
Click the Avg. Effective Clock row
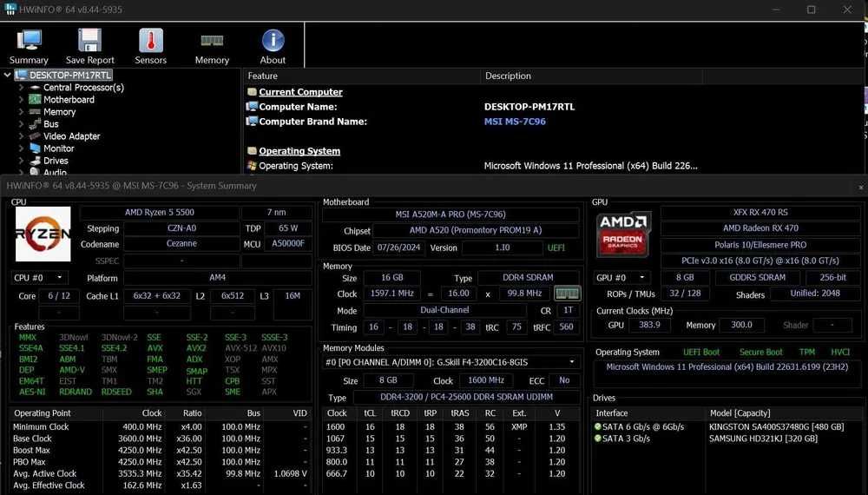(161, 485)
